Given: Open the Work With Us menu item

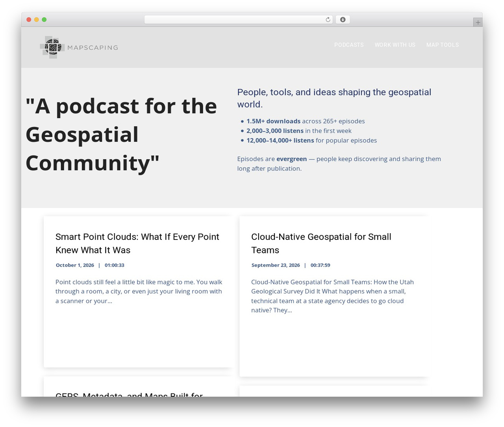Looking at the screenshot, I should coord(395,45).
